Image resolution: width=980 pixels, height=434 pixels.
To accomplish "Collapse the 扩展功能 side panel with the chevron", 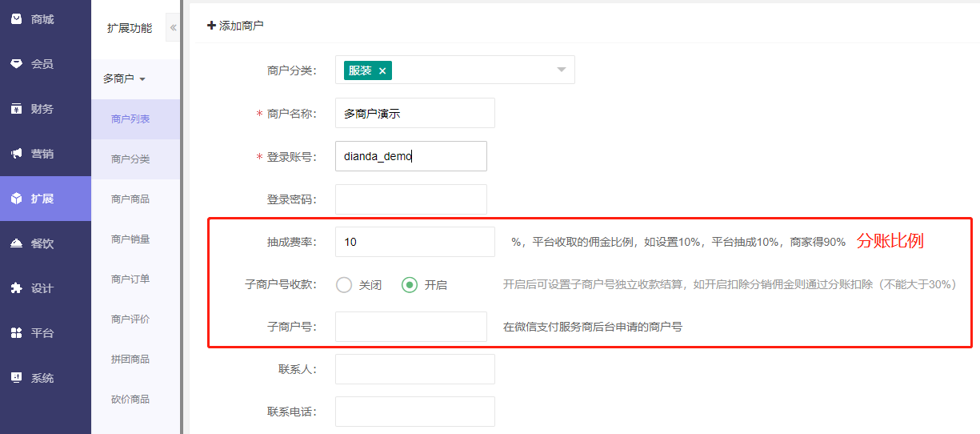I will pyautogui.click(x=173, y=27).
